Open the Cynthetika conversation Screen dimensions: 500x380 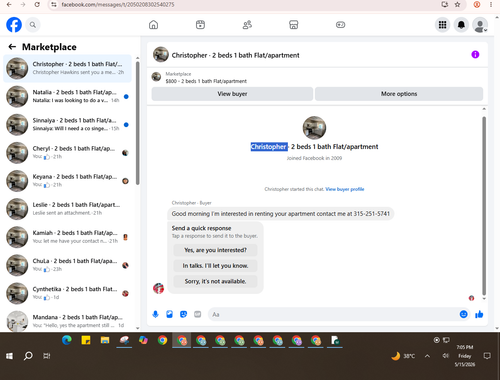click(x=67, y=293)
